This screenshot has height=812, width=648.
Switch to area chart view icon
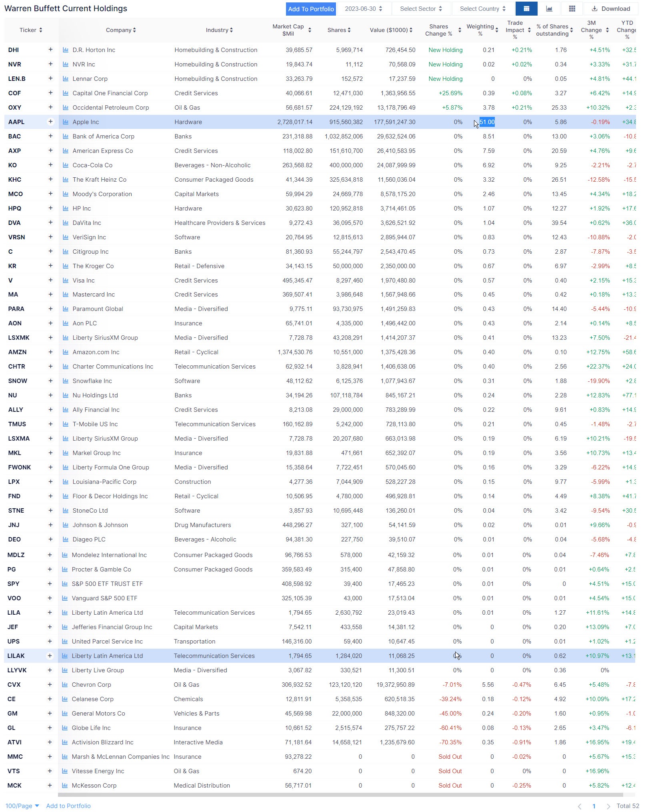(549, 9)
